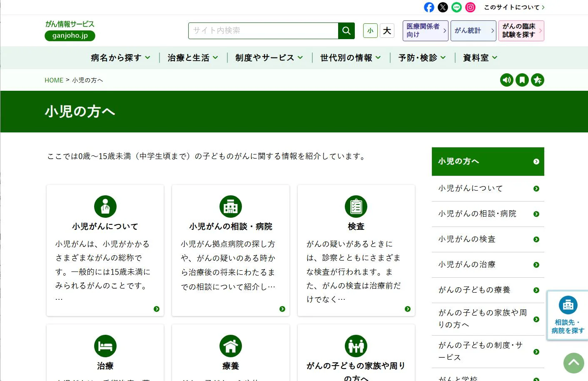The width and height of the screenshot is (588, 381).
Task: Click the HOME breadcrumb link
Action: [54, 80]
